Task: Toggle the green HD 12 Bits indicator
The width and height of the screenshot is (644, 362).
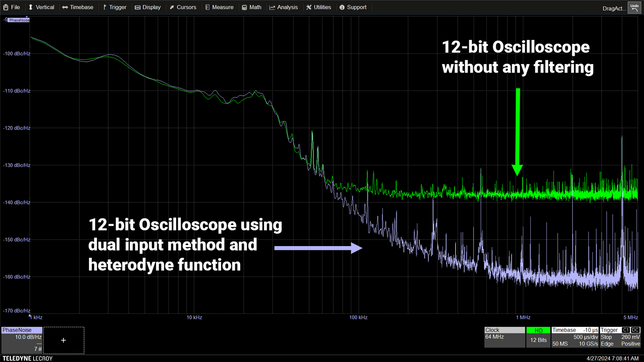Action: [x=538, y=337]
